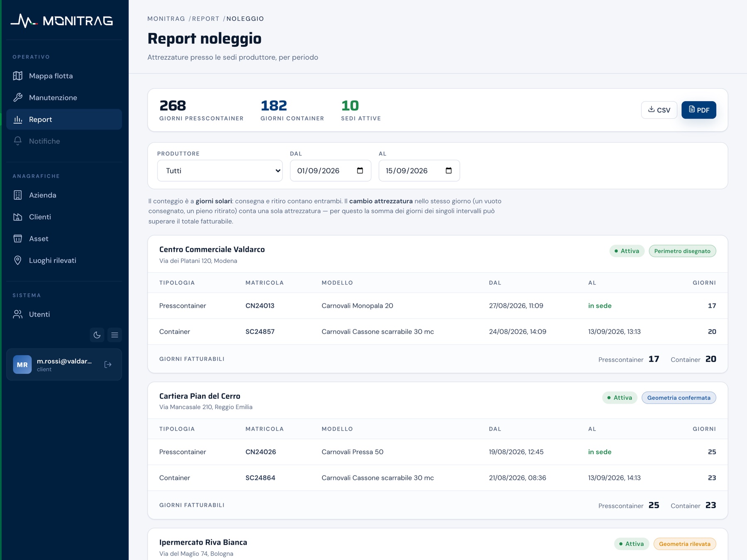The image size is (747, 560).
Task: Open Luoghi rilevati menu item
Action: pyautogui.click(x=64, y=261)
